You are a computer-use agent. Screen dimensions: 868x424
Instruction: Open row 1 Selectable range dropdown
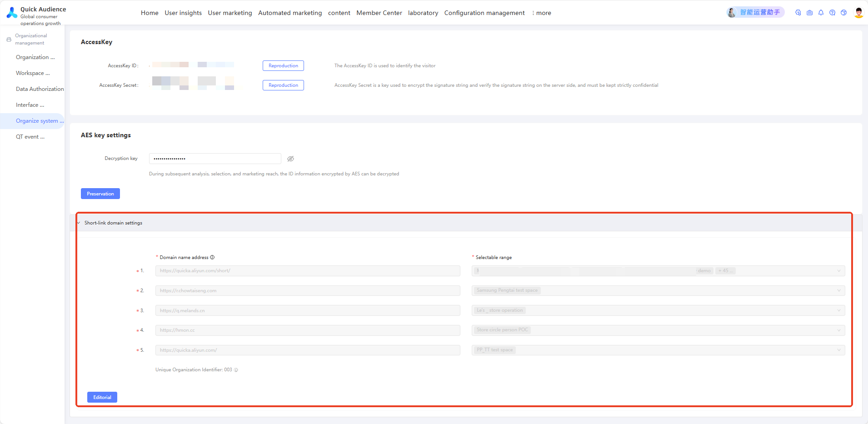pos(658,271)
